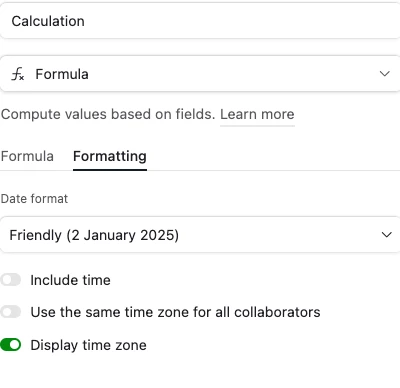Viewport: 400px width, 388px height.
Task: Turn on same time zone toggle
Action: (x=10, y=312)
